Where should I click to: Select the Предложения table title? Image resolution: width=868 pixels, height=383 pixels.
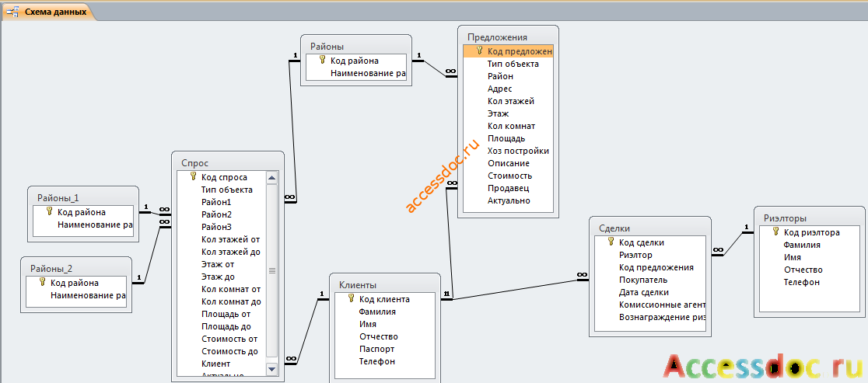tap(497, 37)
